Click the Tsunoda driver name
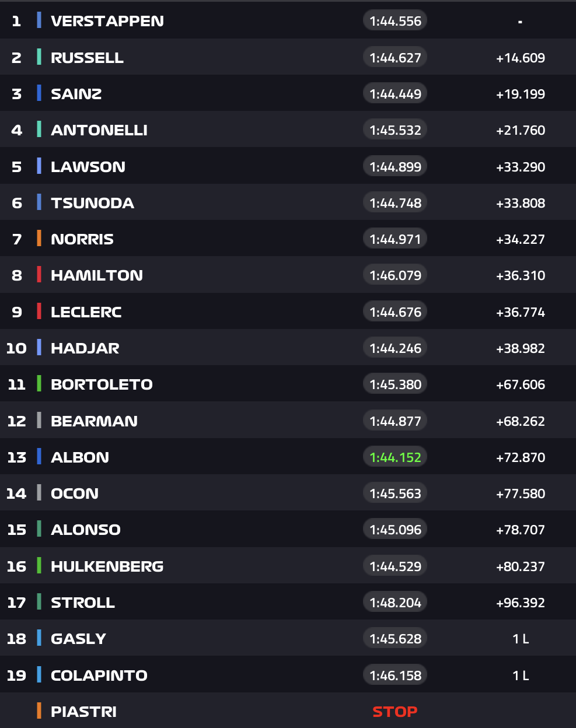The height and width of the screenshot is (728, 576). (x=92, y=203)
